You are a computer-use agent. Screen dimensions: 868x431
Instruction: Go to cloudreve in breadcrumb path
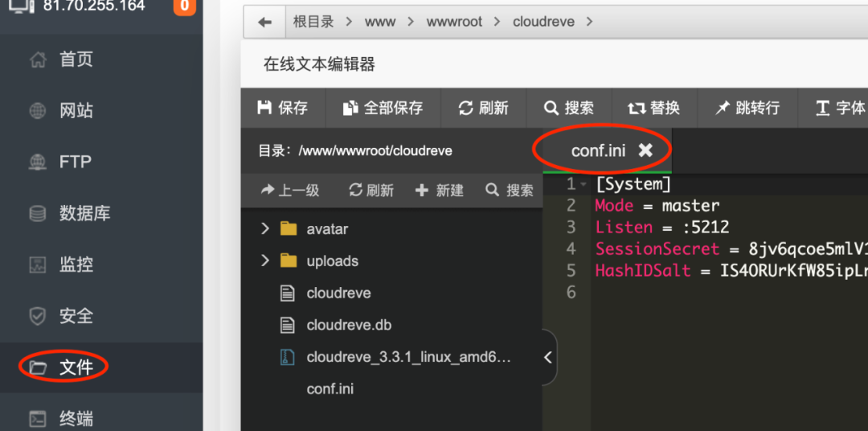543,23
